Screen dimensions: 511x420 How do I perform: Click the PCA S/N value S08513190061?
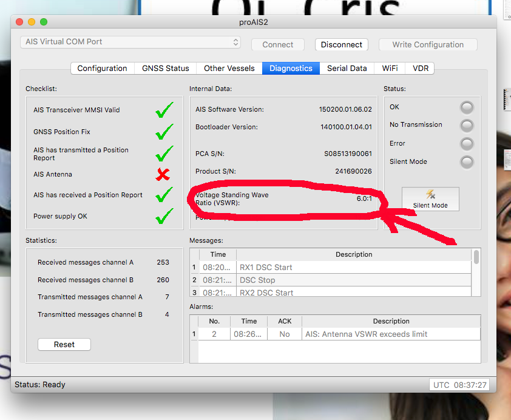pos(348,154)
